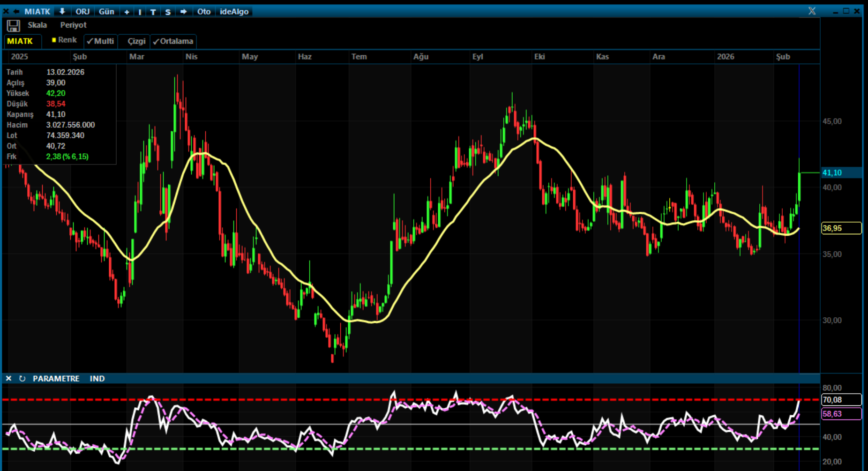
Task: Click the down arrow toolbar button
Action: click(62, 11)
